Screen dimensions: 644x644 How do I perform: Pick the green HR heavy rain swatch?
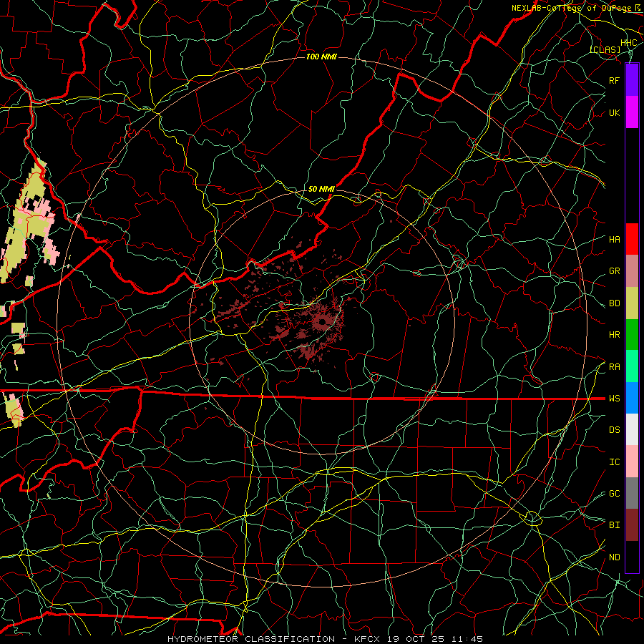tap(632, 334)
